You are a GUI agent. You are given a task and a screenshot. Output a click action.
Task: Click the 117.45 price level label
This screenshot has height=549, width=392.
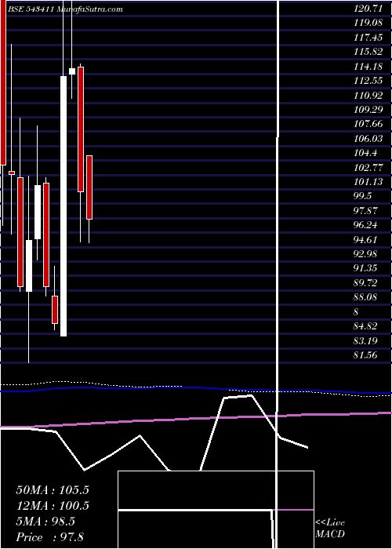tap(368, 38)
